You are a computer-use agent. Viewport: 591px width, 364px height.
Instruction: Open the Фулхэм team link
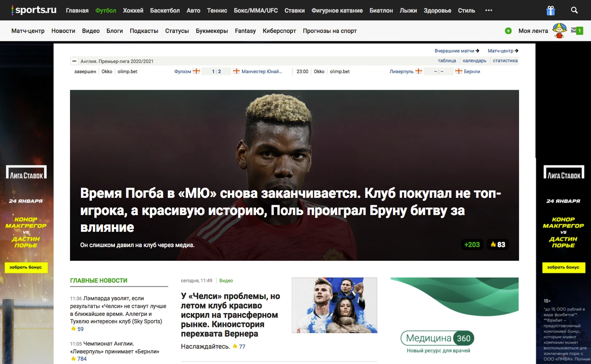183,72
